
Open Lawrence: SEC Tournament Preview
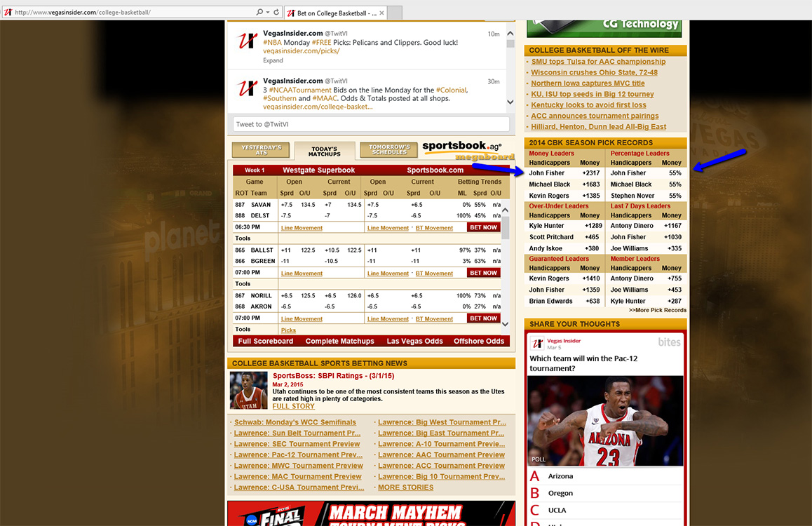point(297,444)
